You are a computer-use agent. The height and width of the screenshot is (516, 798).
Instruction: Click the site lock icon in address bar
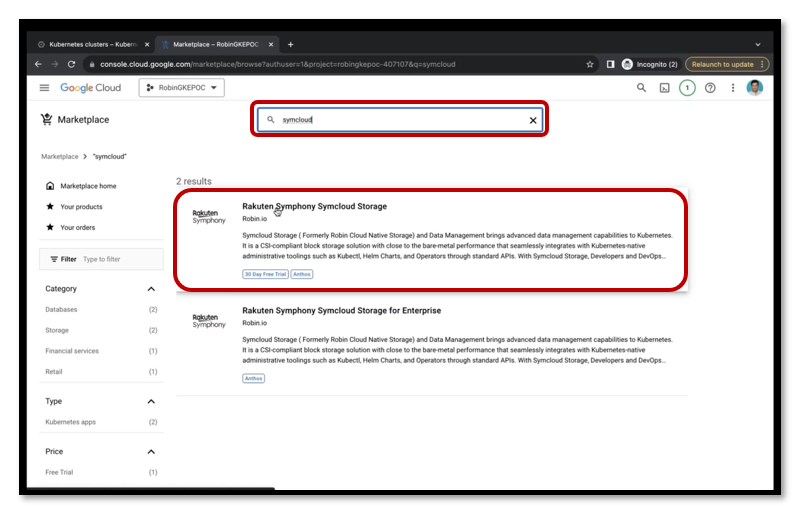tap(92, 64)
